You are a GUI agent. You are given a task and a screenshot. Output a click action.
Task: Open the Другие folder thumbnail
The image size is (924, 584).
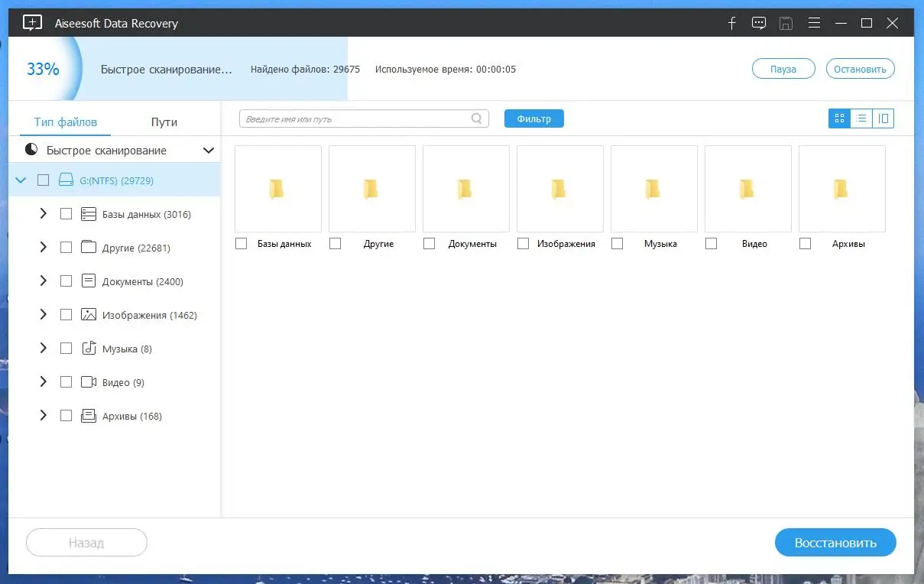[x=372, y=189]
